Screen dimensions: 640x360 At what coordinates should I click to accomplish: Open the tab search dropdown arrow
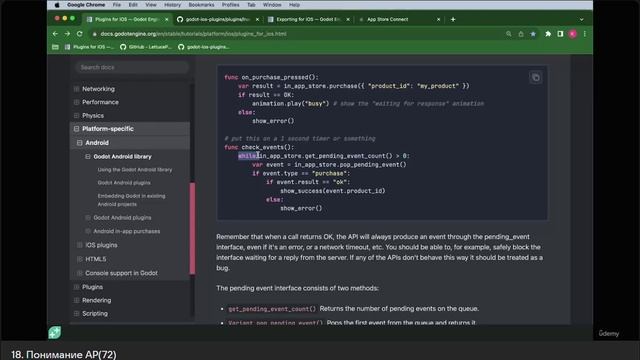pyautogui.click(x=582, y=19)
